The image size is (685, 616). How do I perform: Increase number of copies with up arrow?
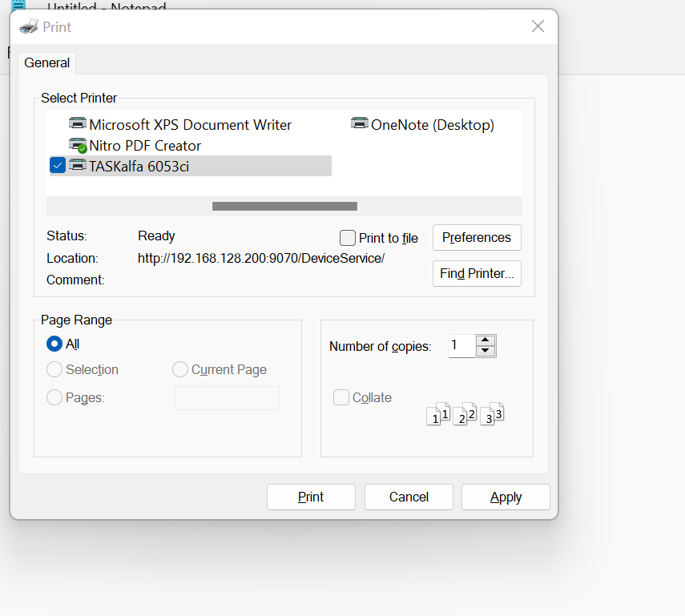(486, 340)
